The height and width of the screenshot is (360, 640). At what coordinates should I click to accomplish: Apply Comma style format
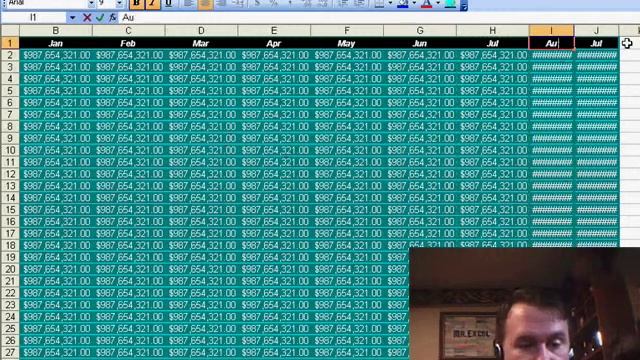click(x=290, y=3)
